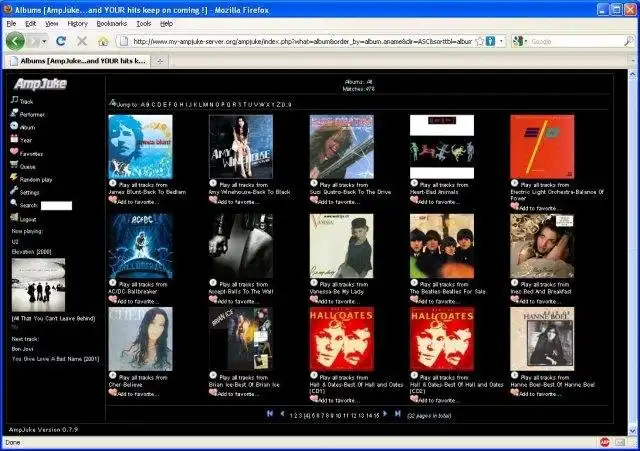
Task: Go to first page of albums
Action: point(270,413)
